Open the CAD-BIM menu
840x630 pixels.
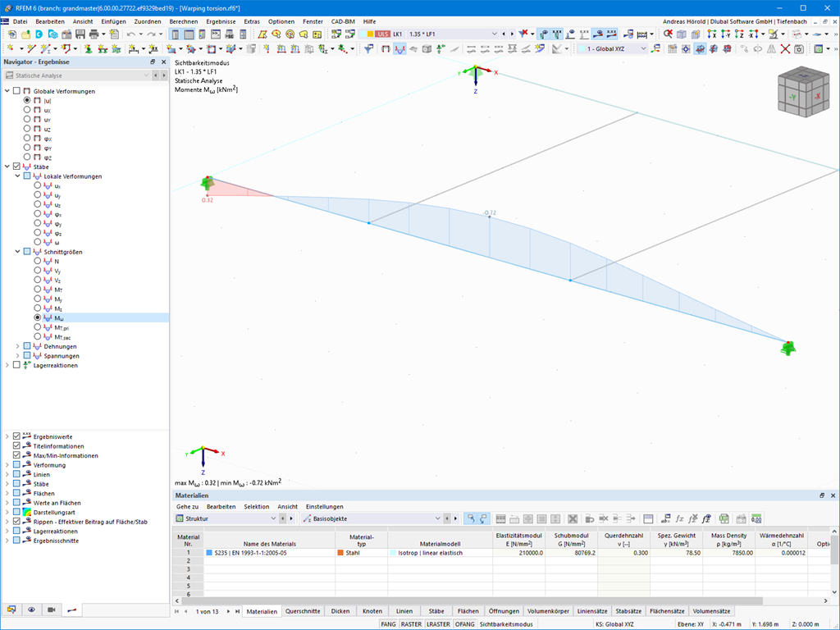(x=344, y=21)
